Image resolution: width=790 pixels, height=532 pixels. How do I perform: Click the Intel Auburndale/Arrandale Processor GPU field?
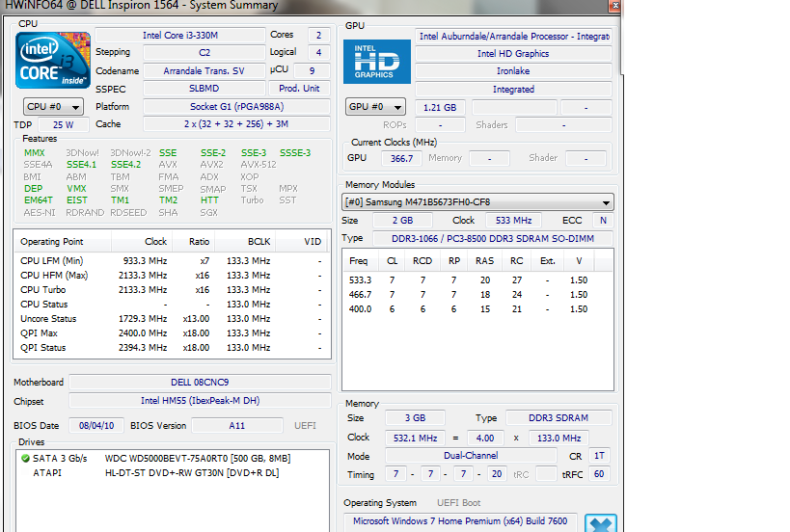[513, 37]
